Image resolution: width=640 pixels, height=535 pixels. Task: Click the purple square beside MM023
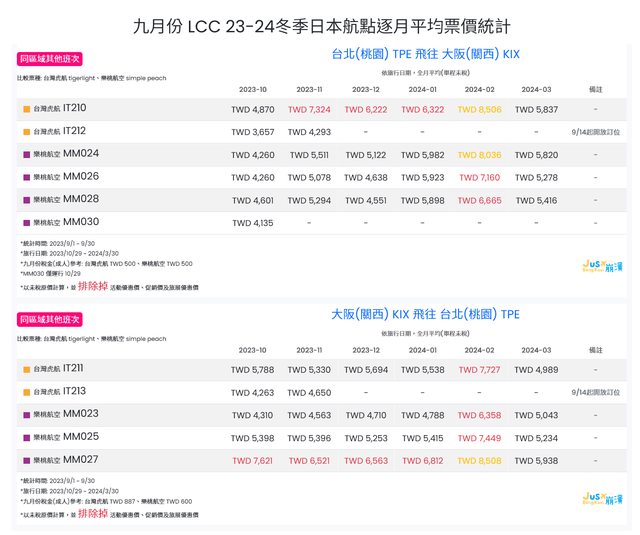(26, 415)
